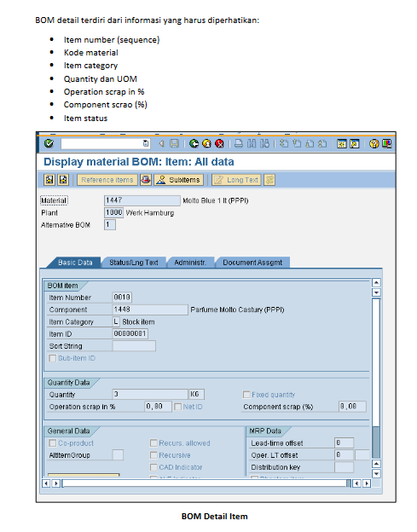This screenshot has width=417, height=532.
Task: Click the scroll-down arrow below the top scroll arrow
Action: point(376,292)
